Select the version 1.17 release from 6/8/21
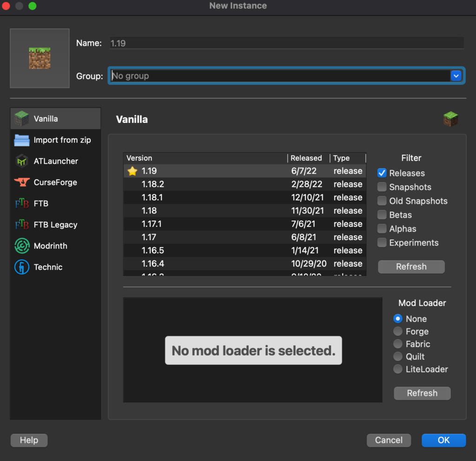This screenshot has height=461, width=476. [x=245, y=237]
